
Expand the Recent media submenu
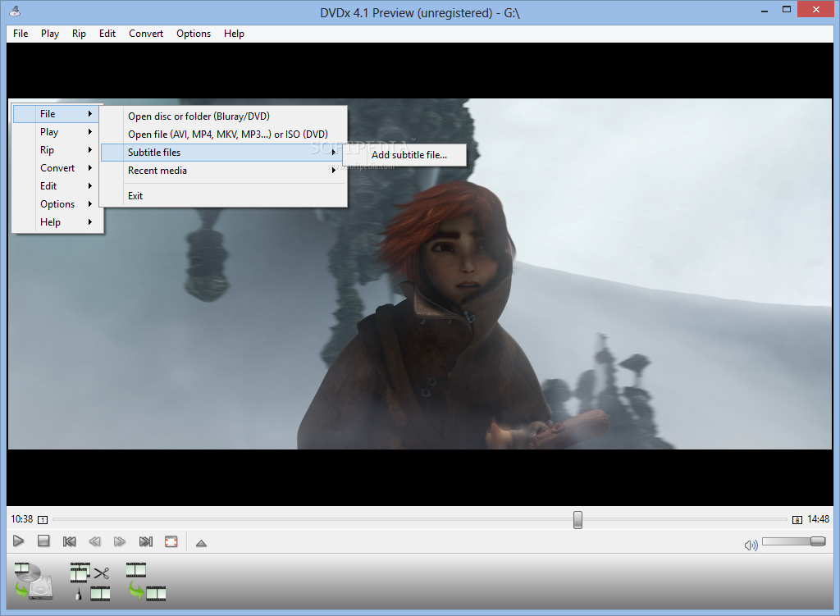coord(223,171)
